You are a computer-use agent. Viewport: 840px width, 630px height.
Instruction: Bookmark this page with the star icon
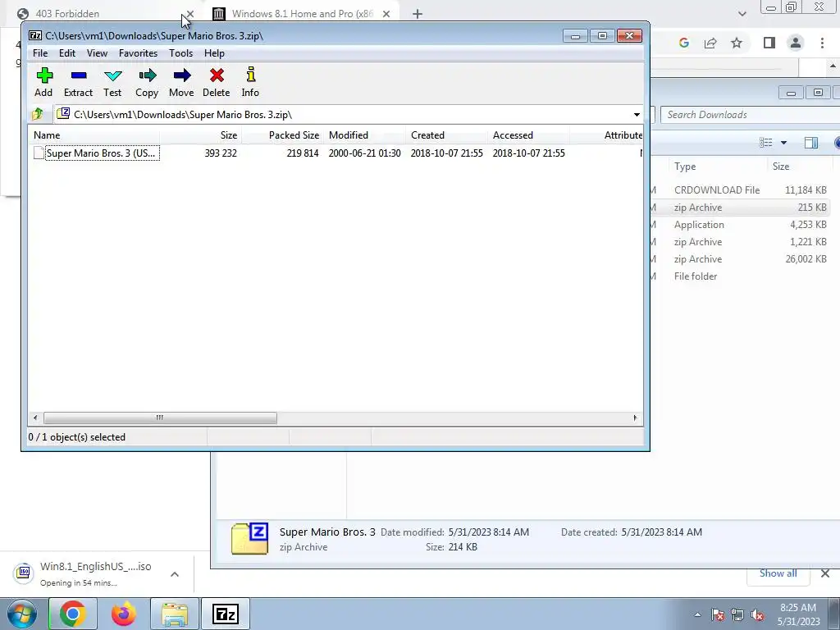737,43
